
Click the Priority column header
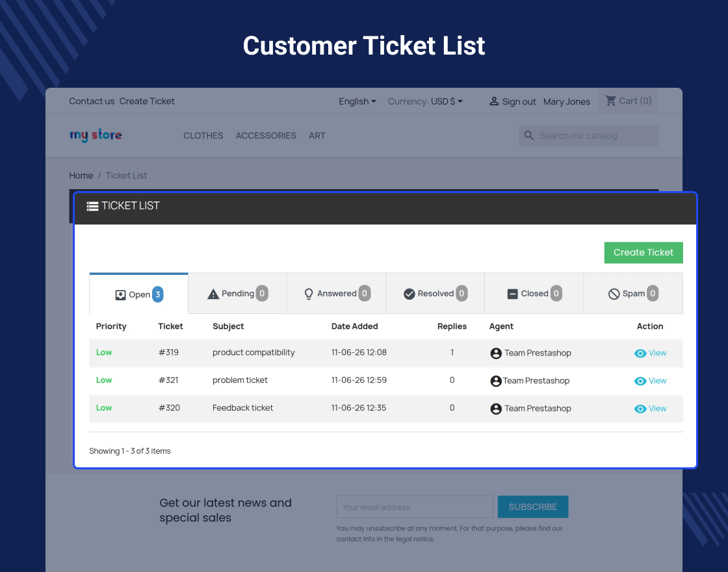[x=111, y=326]
